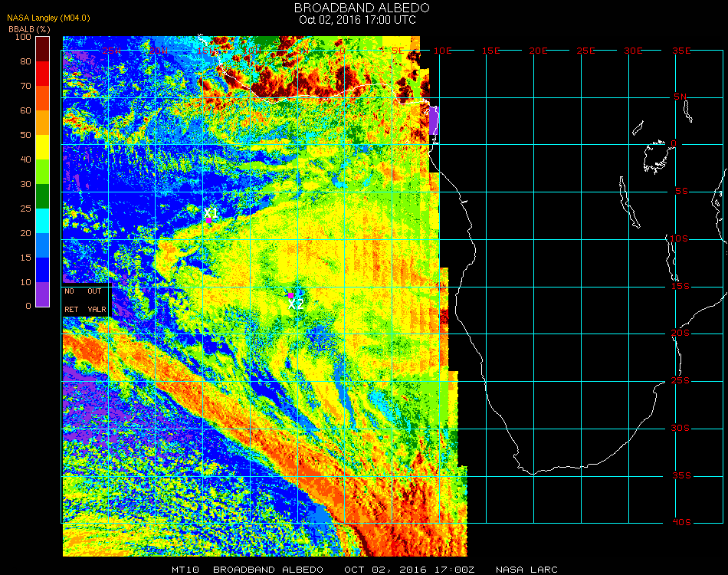Viewport: 728px width, 575px height.
Task: Click the '5S' latitude label
Action: click(681, 192)
